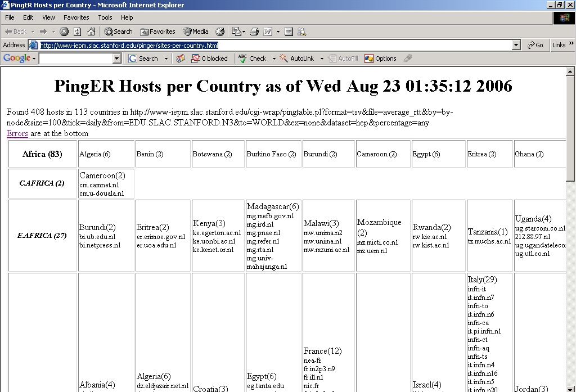Click the Stop loading icon
This screenshot has height=392, width=576.
coord(64,31)
